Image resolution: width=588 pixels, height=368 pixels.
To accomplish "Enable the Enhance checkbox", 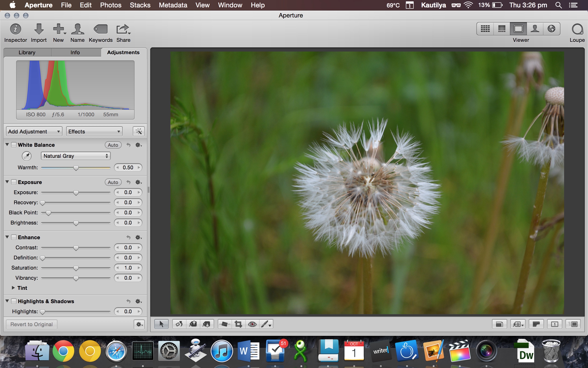I will tap(14, 237).
